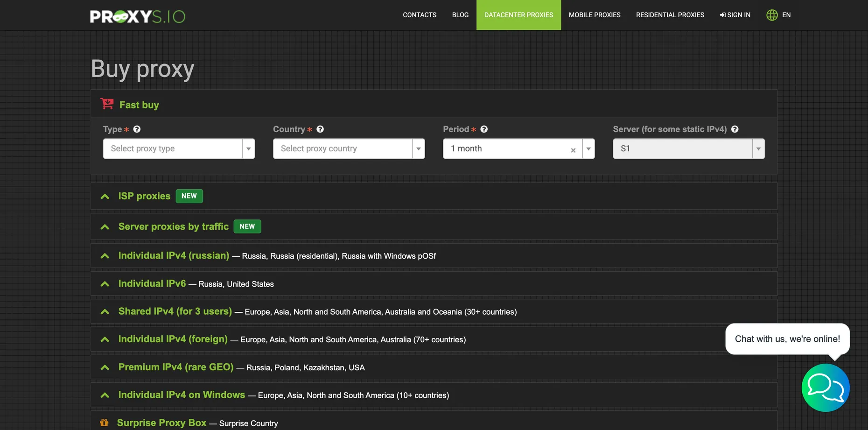Toggle Premium IPv4 (rare GEO) chevron
The image size is (868, 430).
click(x=105, y=367)
